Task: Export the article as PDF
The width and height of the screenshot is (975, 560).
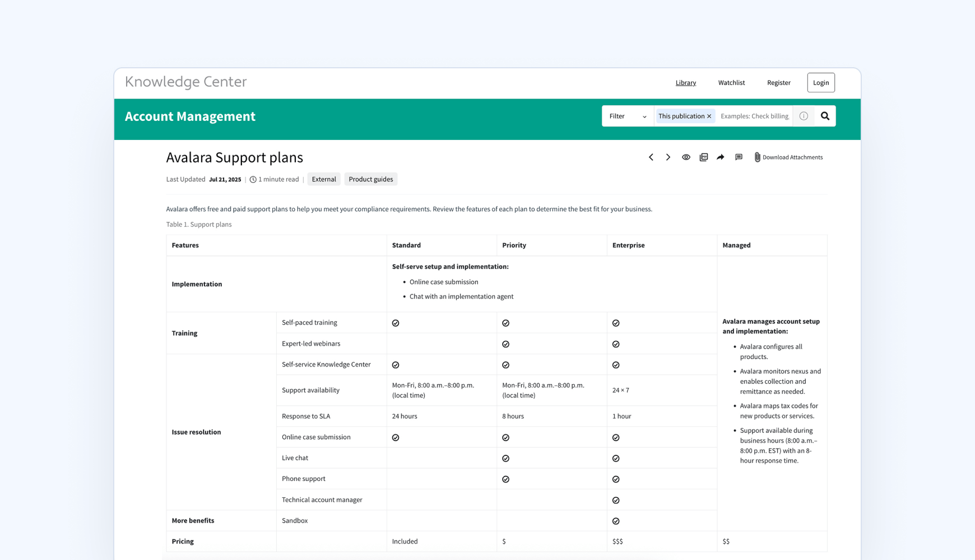Action: tap(703, 157)
